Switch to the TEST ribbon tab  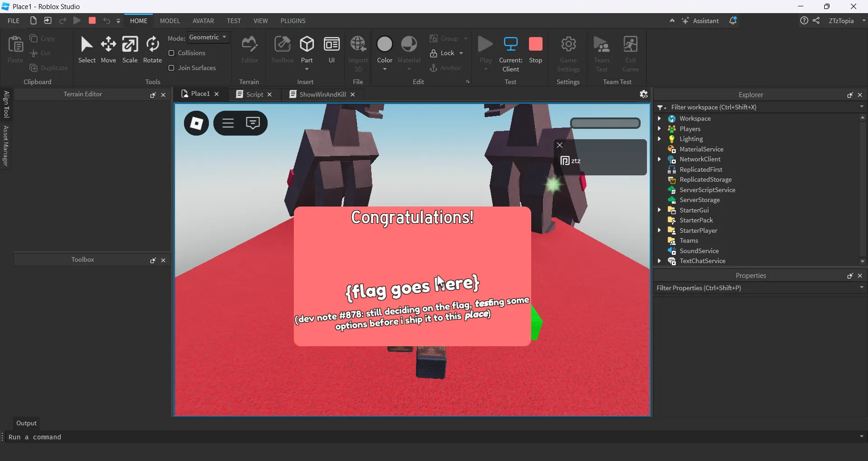click(x=234, y=21)
